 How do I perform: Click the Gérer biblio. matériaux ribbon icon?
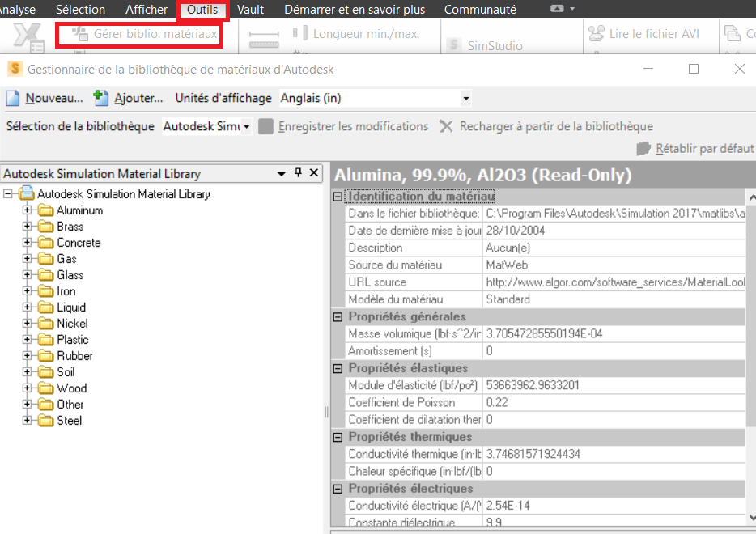[x=80, y=34]
